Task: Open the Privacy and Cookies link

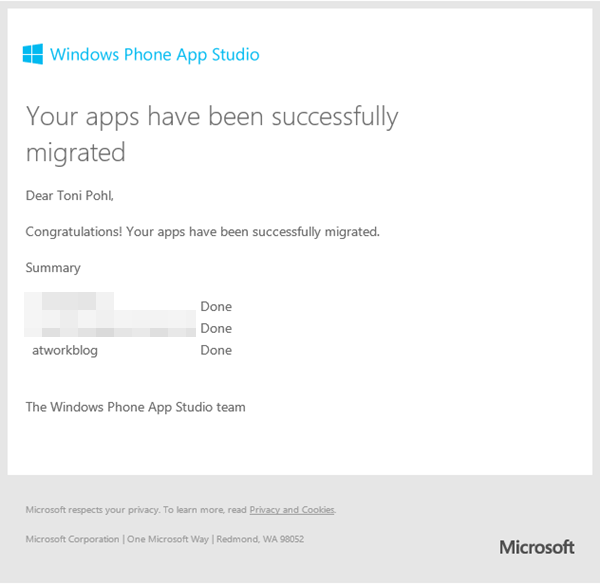Action: coord(292,510)
